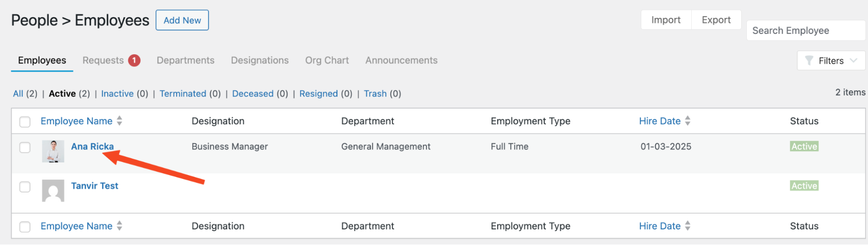Filter by Terminated employees link
The image size is (868, 245).
[x=183, y=94]
